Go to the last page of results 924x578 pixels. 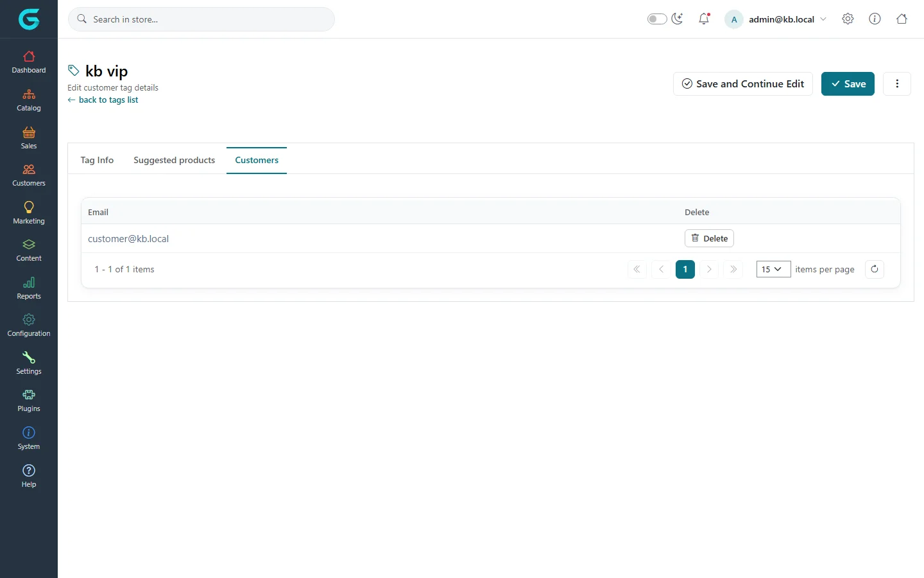733,269
